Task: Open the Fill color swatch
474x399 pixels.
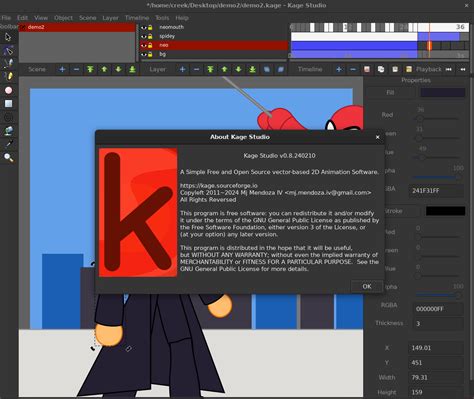Action: click(443, 92)
